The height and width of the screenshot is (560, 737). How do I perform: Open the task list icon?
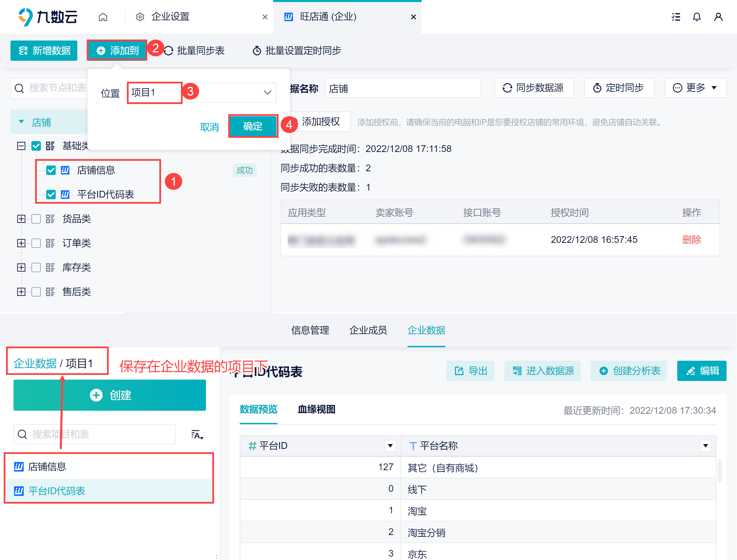coord(676,17)
